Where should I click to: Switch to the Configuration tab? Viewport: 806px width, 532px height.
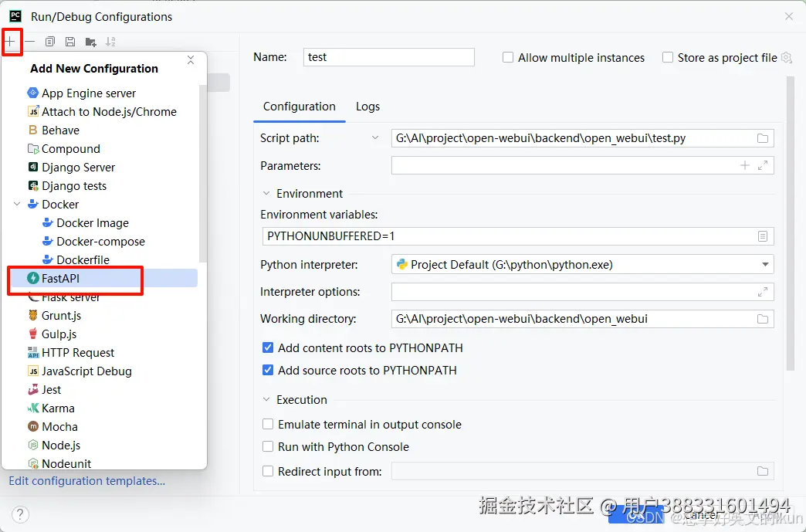pyautogui.click(x=300, y=107)
